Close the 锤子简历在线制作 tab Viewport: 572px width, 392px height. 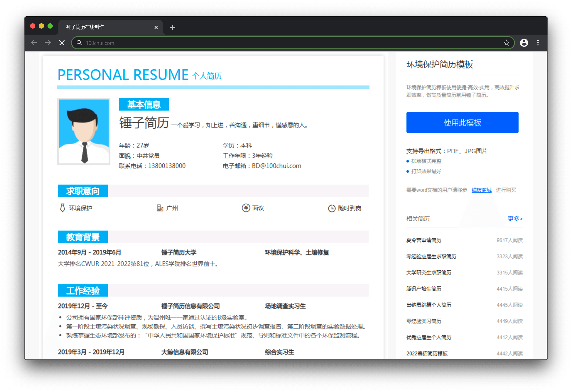(156, 27)
